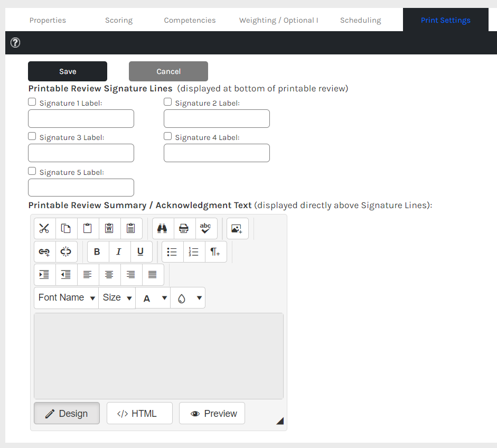The width and height of the screenshot is (497, 448).
Task: Open the Weighting / Optional tab
Action: pyautogui.click(x=278, y=20)
